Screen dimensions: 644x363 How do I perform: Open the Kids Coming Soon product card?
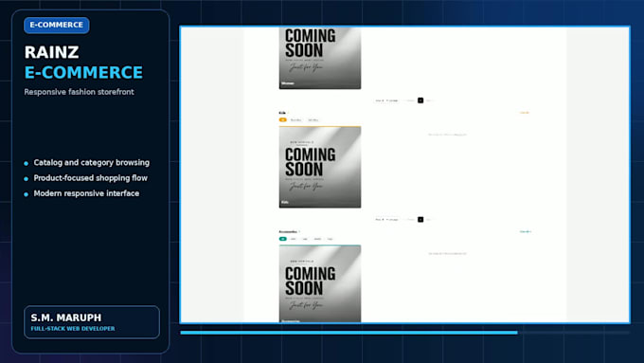tap(320, 167)
